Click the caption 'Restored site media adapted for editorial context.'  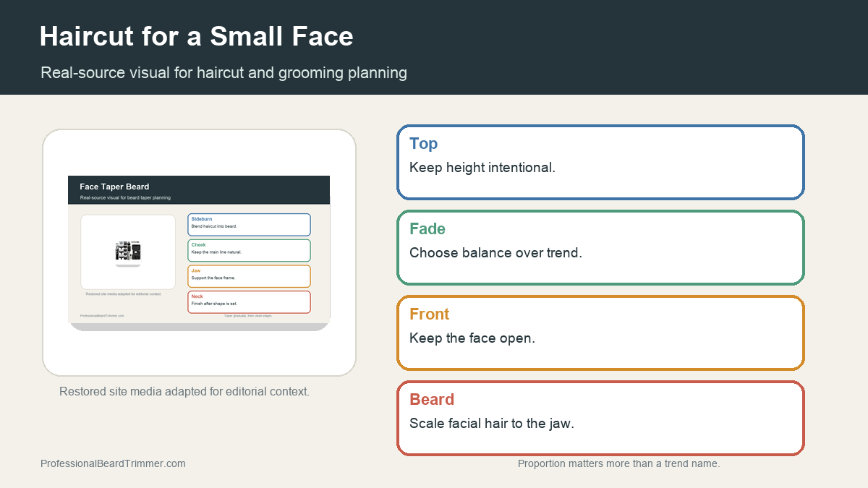[x=184, y=392]
